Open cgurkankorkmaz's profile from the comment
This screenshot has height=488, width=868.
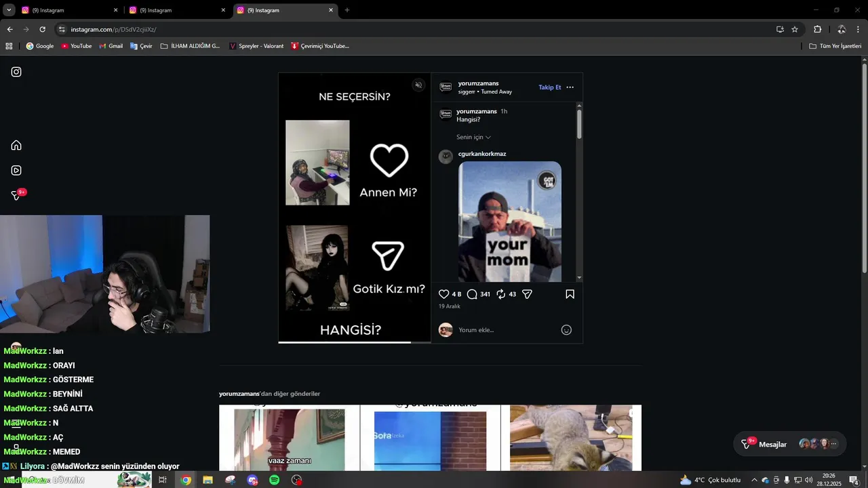(x=482, y=154)
